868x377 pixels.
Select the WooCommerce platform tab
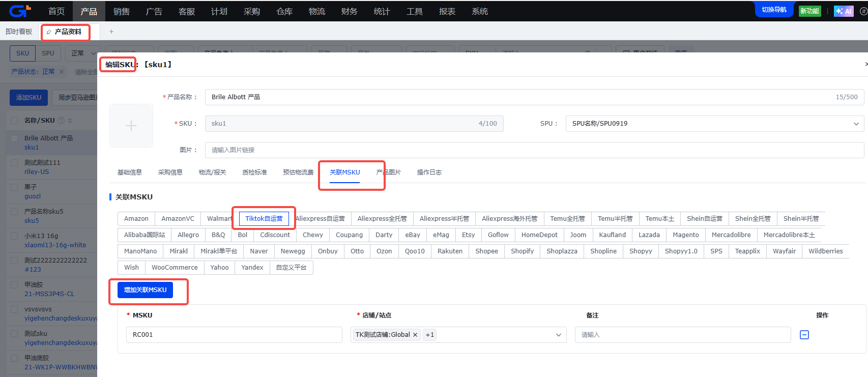pyautogui.click(x=175, y=268)
